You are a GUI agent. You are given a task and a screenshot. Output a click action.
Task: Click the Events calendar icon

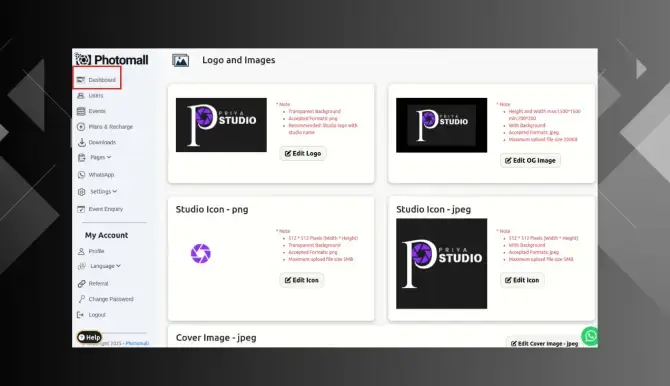click(81, 111)
